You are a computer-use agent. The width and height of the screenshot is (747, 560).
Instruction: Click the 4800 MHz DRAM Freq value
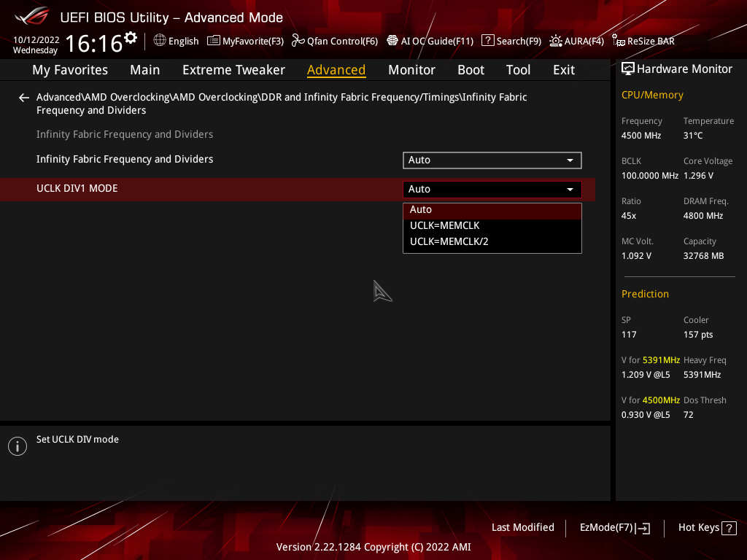coord(703,216)
